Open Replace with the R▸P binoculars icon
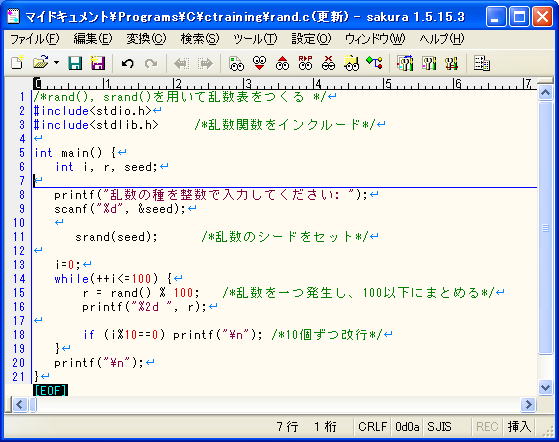The height and width of the screenshot is (442, 559). (x=306, y=63)
